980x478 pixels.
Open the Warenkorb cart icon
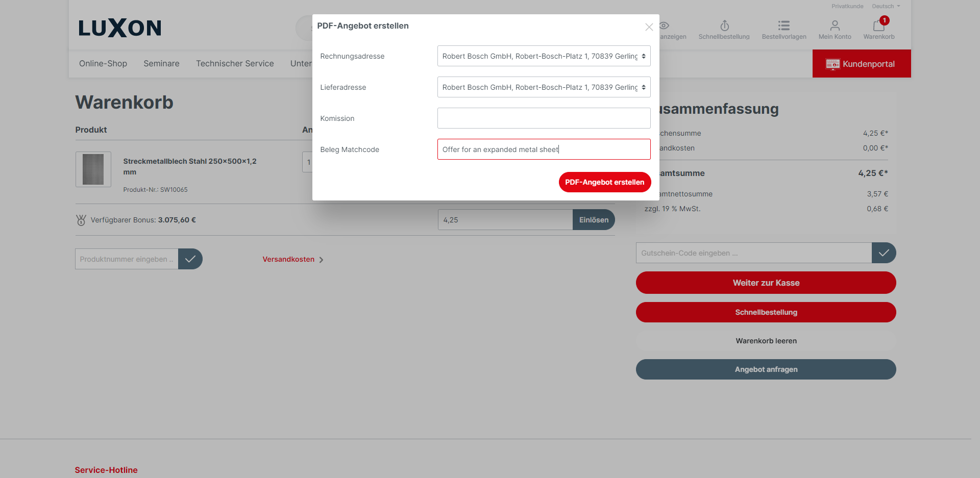coord(878,26)
